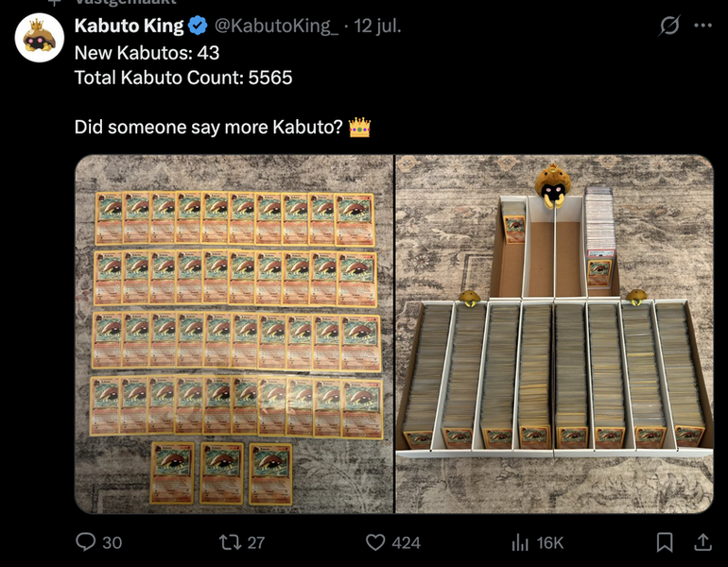Click the 16K views count
728x567 pixels.
pyautogui.click(x=549, y=542)
